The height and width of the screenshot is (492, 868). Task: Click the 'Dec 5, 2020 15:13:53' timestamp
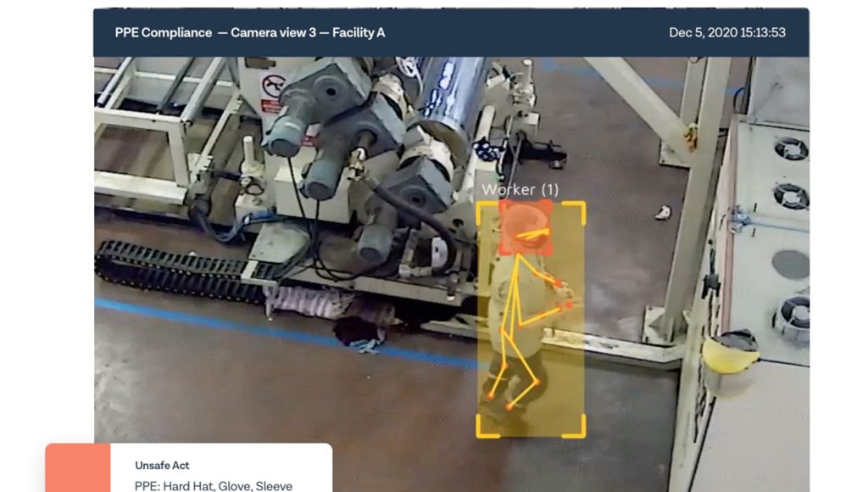coord(726,33)
